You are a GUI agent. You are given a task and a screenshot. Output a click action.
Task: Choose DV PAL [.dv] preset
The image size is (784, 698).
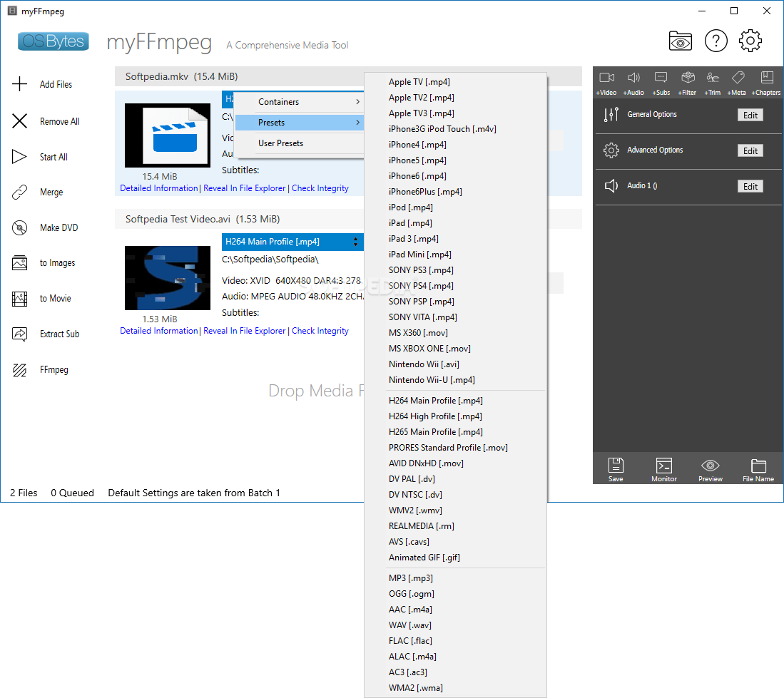click(x=456, y=479)
